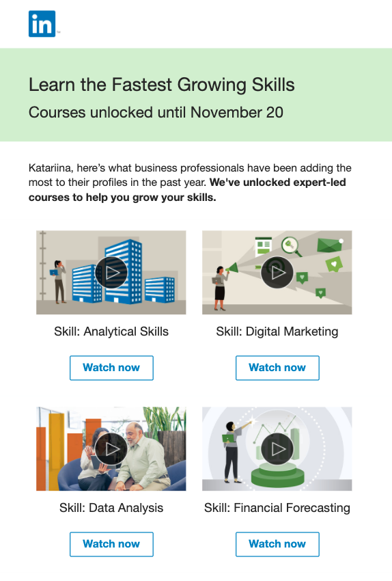Open the Skill: Data Analysis title
The height and width of the screenshot is (581, 392).
pyautogui.click(x=111, y=508)
